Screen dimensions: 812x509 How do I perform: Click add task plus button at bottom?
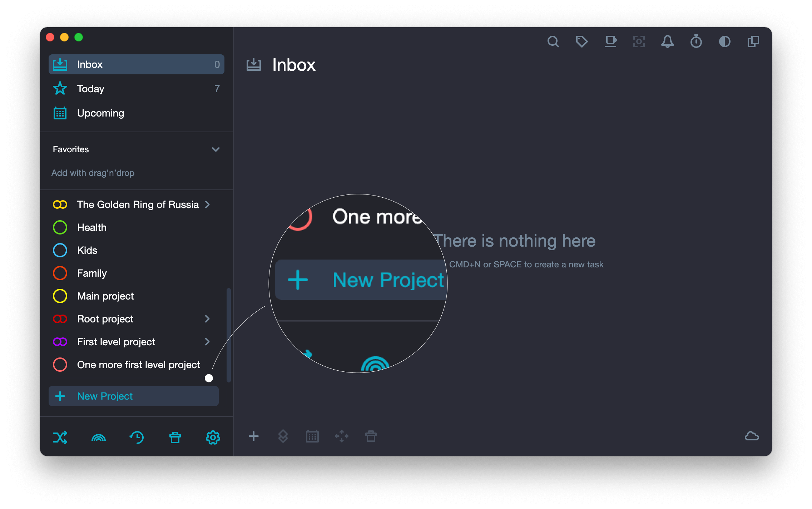pos(253,436)
